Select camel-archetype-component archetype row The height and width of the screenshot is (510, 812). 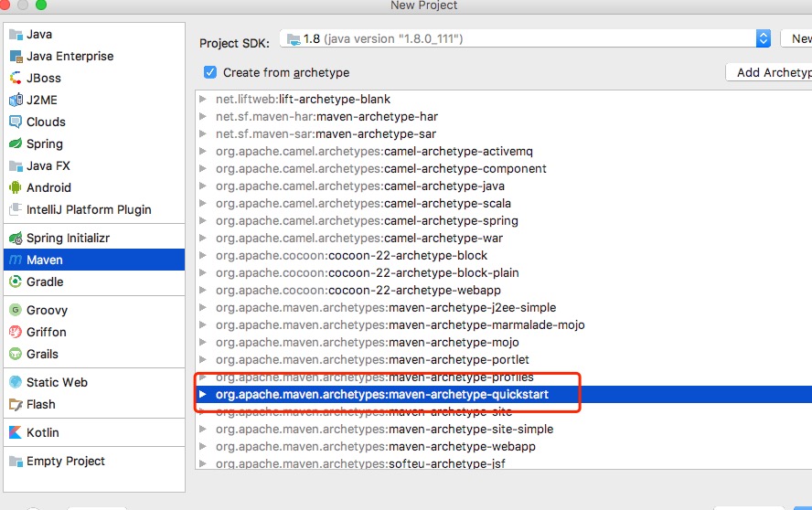[x=504, y=169]
